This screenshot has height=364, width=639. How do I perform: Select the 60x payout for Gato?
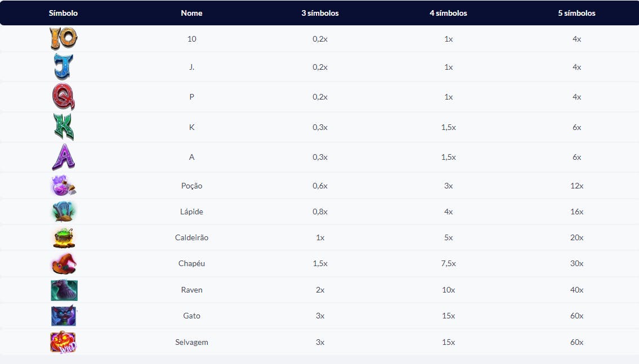tap(577, 316)
